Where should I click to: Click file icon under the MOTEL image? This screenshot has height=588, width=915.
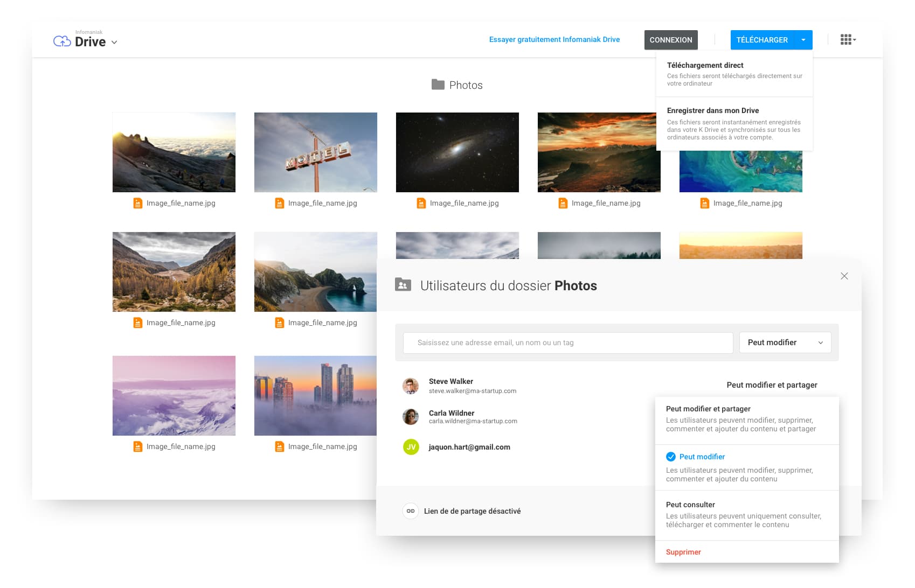279,203
